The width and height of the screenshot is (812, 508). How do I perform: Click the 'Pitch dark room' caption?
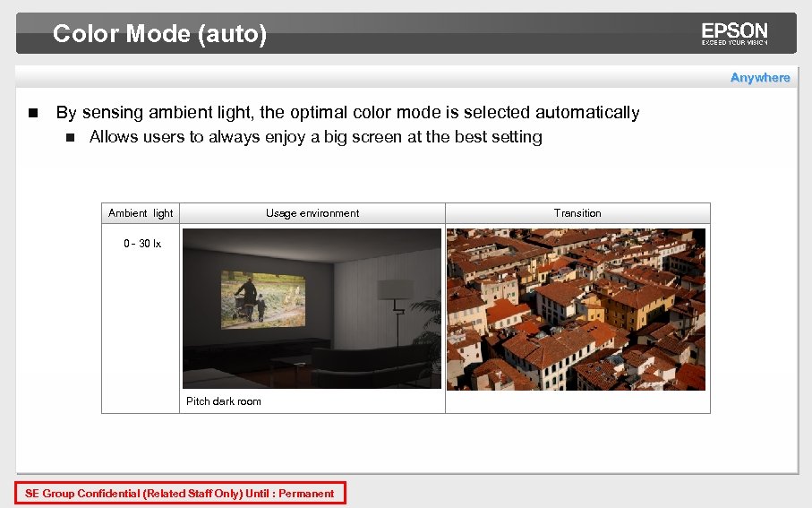(x=224, y=401)
